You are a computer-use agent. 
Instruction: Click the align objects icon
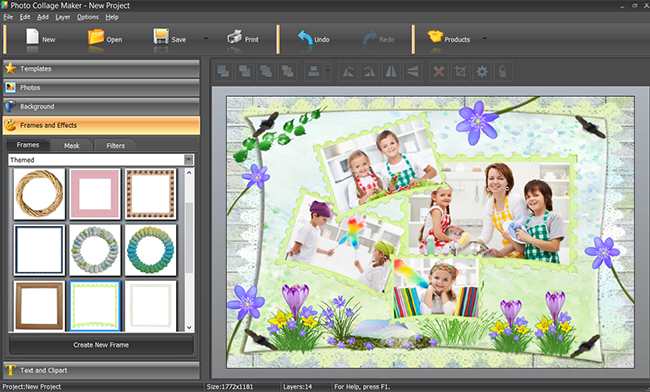pos(313,72)
